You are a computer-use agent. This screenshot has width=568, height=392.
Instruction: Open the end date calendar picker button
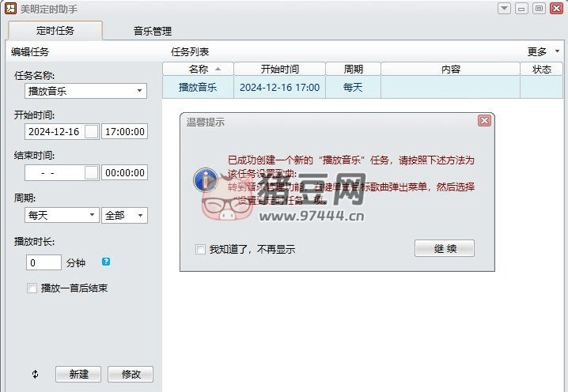click(x=92, y=172)
